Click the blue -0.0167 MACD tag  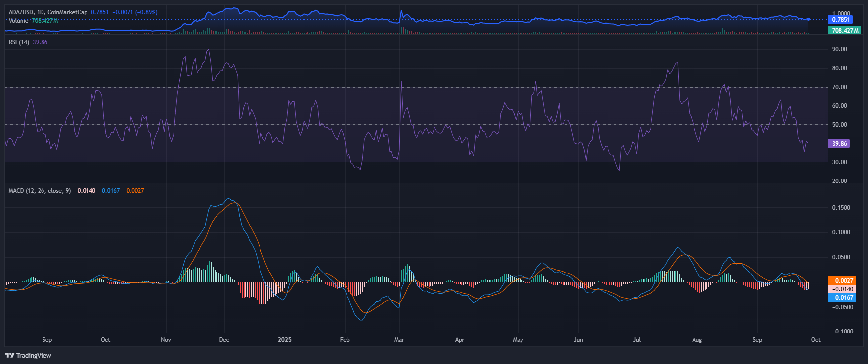842,298
